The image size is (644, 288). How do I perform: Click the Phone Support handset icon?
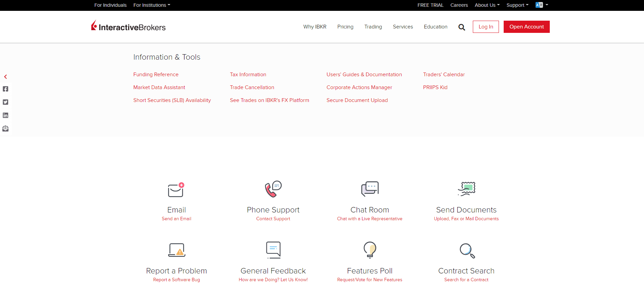(x=273, y=189)
